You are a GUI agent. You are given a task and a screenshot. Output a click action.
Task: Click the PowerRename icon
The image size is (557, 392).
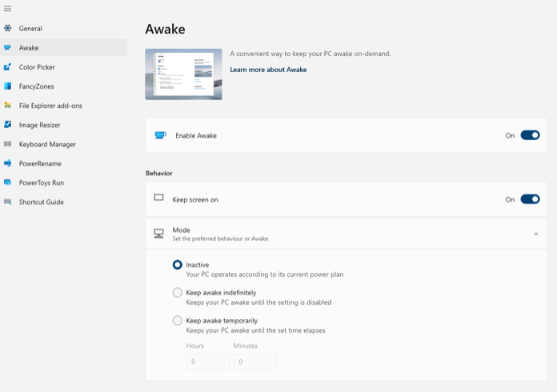7,163
